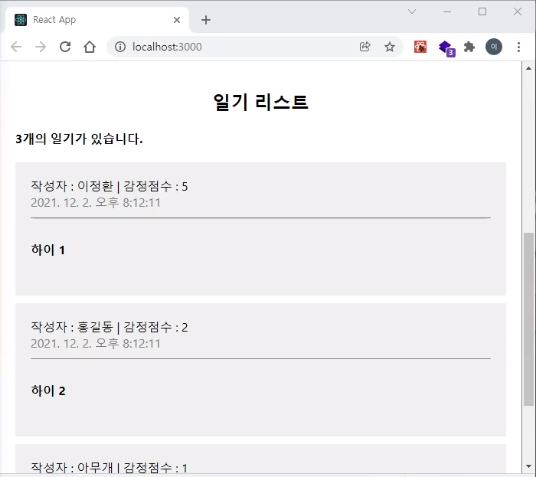Click diary content 하이 1
The width and height of the screenshot is (536, 477).
(48, 250)
